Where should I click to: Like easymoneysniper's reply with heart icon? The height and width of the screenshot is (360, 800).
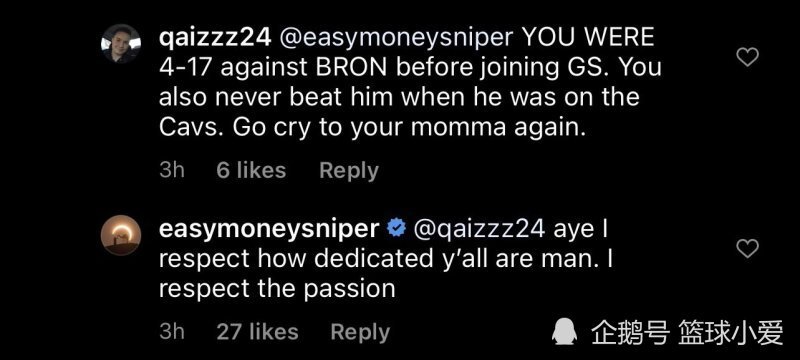pyautogui.click(x=748, y=249)
